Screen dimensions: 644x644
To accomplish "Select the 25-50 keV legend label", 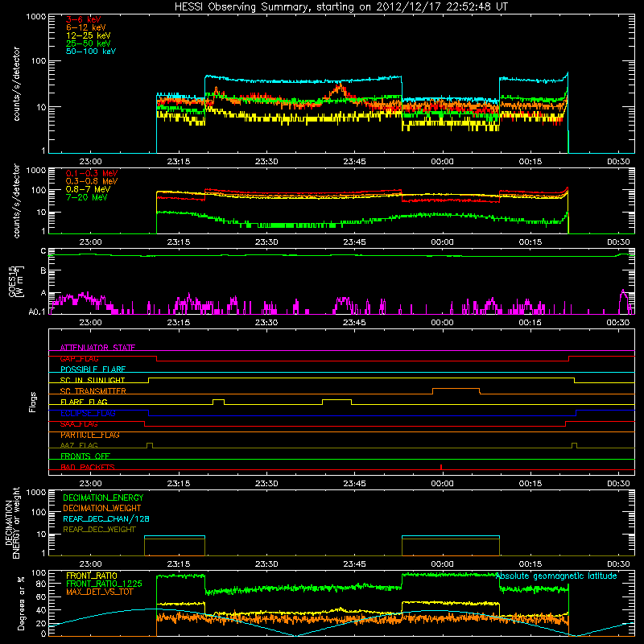I will (88, 43).
